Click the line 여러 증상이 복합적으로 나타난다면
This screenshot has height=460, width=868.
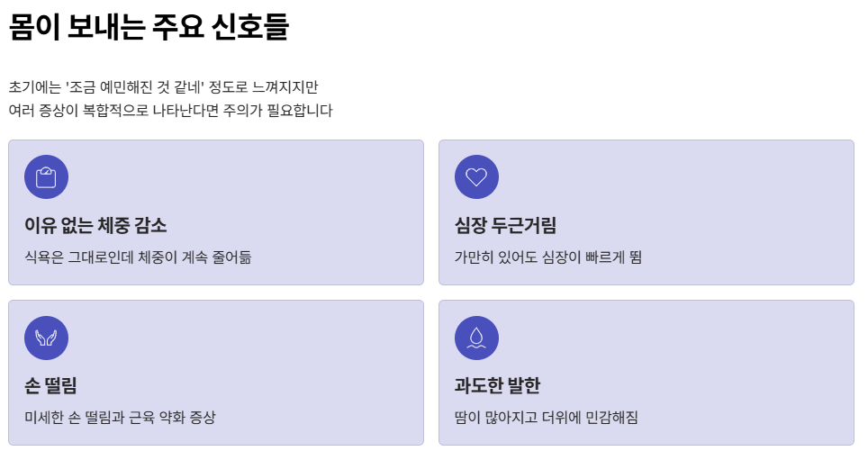171,111
